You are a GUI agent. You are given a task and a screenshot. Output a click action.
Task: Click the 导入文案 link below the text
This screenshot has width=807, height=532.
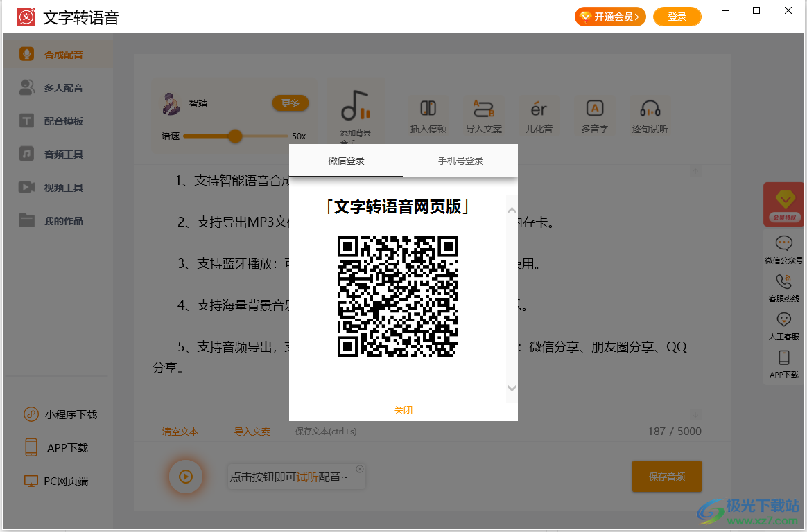pos(252,432)
